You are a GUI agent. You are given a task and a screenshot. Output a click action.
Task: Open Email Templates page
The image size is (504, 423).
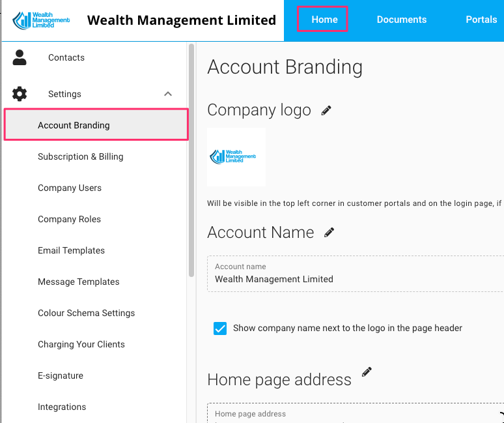(x=71, y=250)
